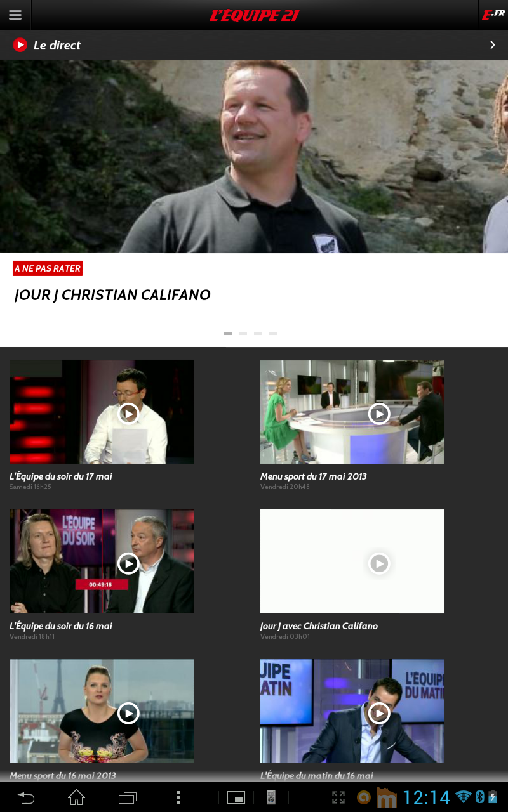508x812 pixels.
Task: Select the first carousel page indicator
Action: (x=227, y=334)
